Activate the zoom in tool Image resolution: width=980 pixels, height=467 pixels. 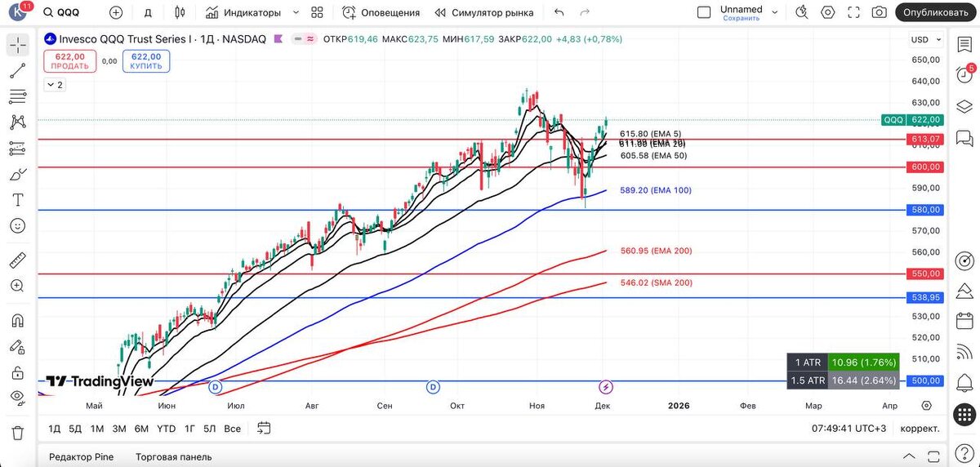click(x=17, y=286)
